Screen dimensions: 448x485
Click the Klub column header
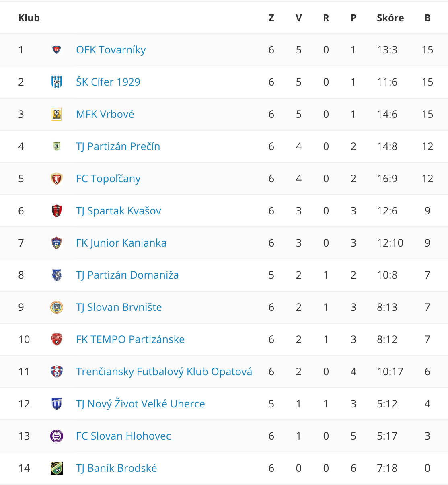pyautogui.click(x=29, y=18)
